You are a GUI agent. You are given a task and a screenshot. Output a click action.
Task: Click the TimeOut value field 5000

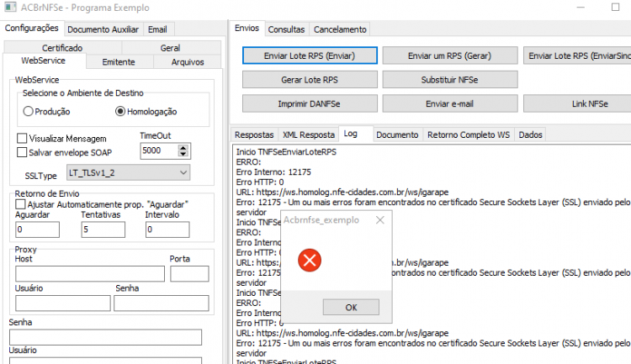159,150
